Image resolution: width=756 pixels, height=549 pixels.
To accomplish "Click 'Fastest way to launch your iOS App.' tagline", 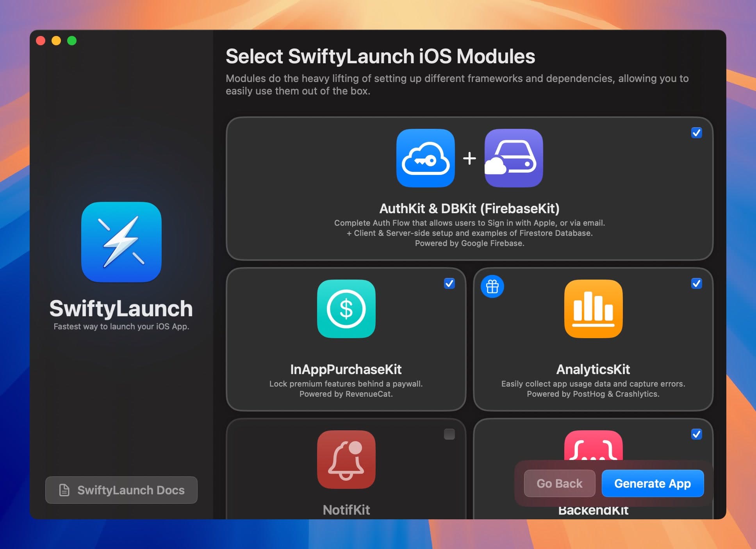I will pos(121,326).
